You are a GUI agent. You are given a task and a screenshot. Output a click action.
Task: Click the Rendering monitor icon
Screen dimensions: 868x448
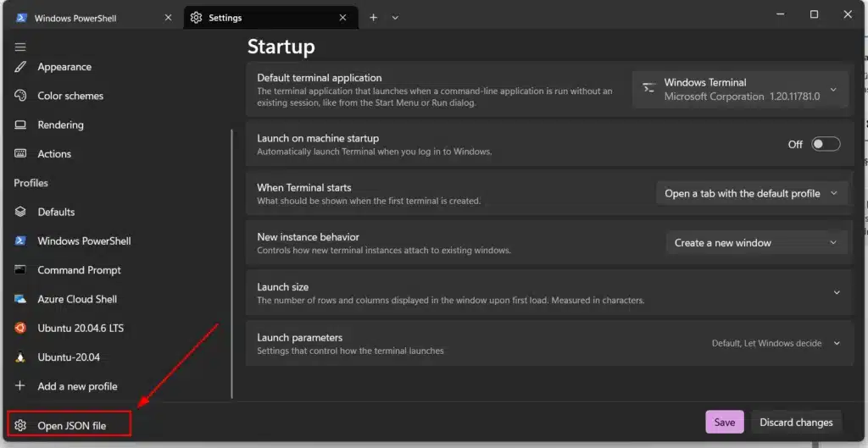(20, 124)
